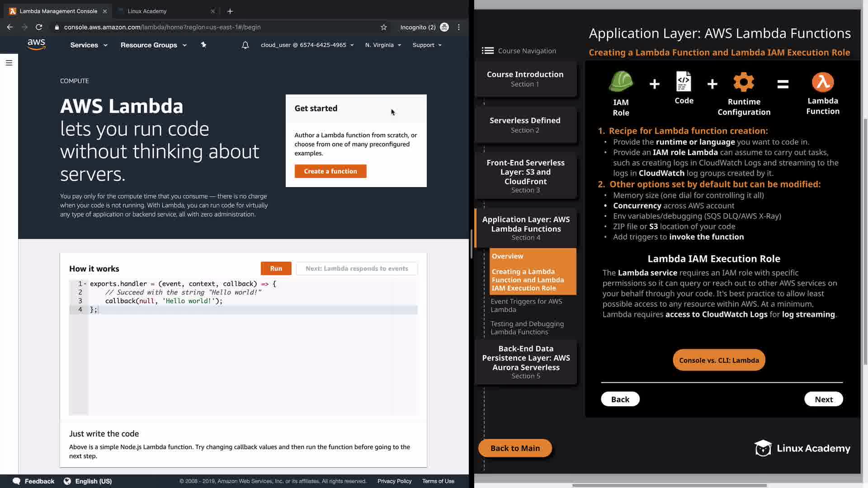Viewport: 868px width, 488px height.
Task: Click the Create a function button
Action: pyautogui.click(x=330, y=171)
